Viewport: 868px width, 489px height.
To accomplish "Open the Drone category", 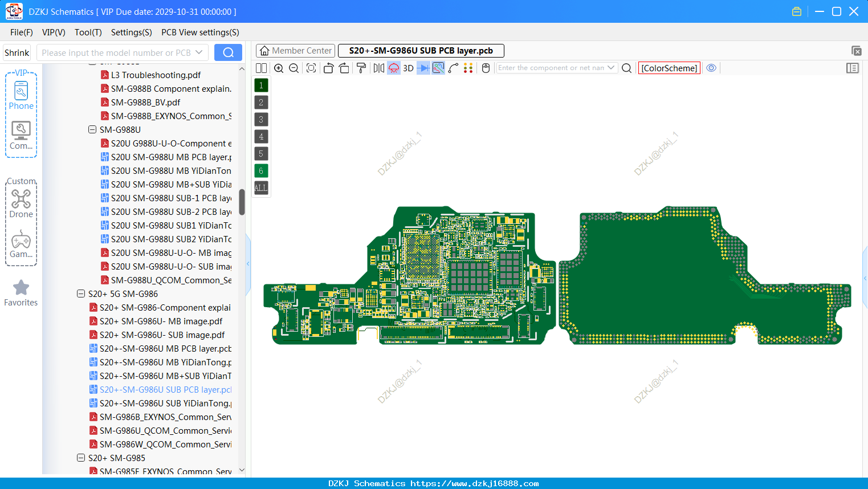I will click(21, 203).
